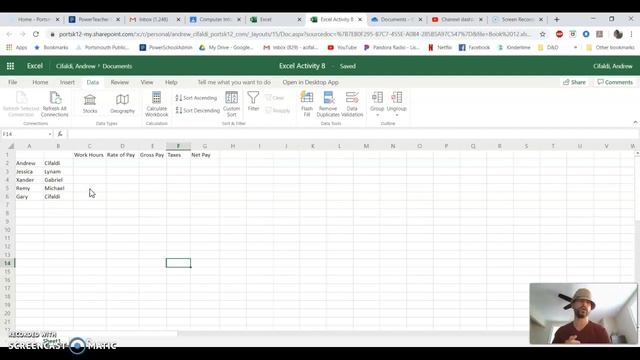640x360 pixels.
Task: Switch to the Insert tab
Action: point(67,82)
